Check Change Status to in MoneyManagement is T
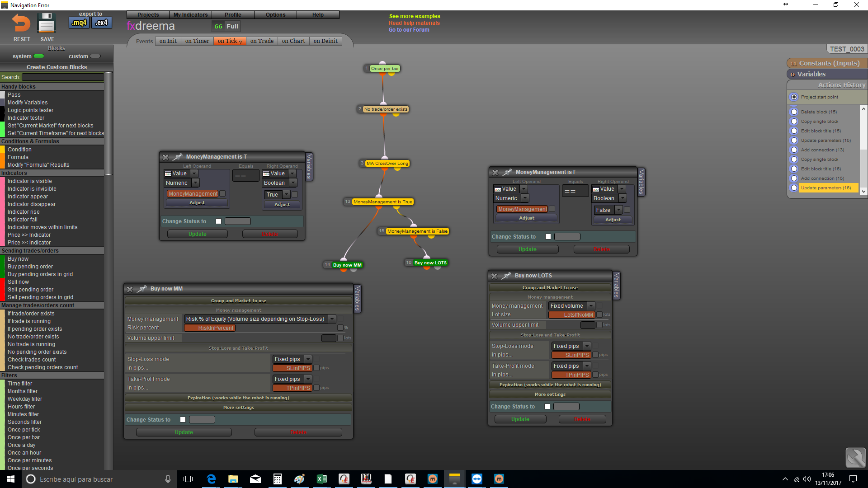This screenshot has width=868, height=488. (x=219, y=221)
